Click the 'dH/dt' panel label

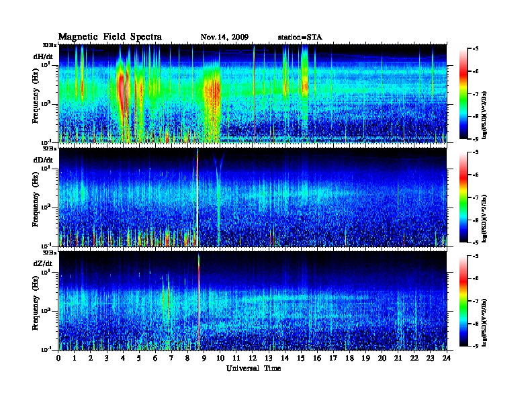pyautogui.click(x=43, y=56)
